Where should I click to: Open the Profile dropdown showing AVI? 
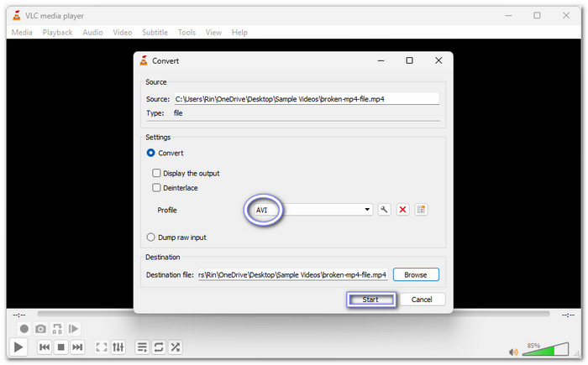[x=313, y=210]
